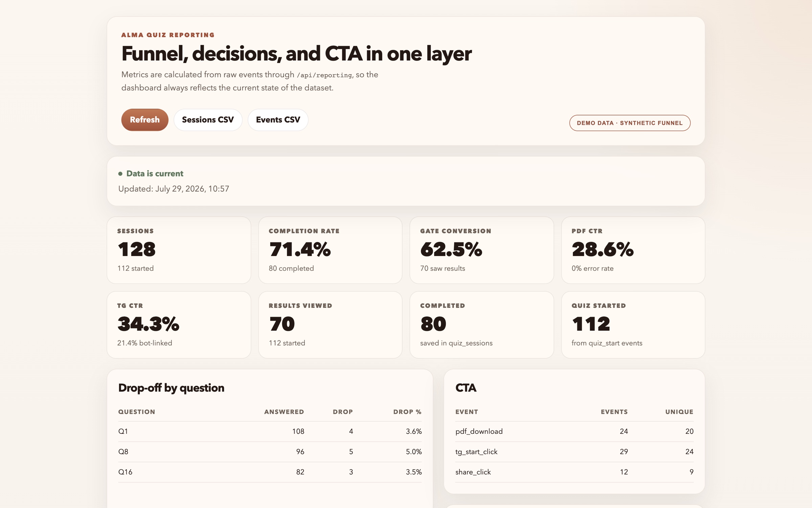This screenshot has width=812, height=508.
Task: Click the 0% error rate subtext
Action: click(x=592, y=269)
